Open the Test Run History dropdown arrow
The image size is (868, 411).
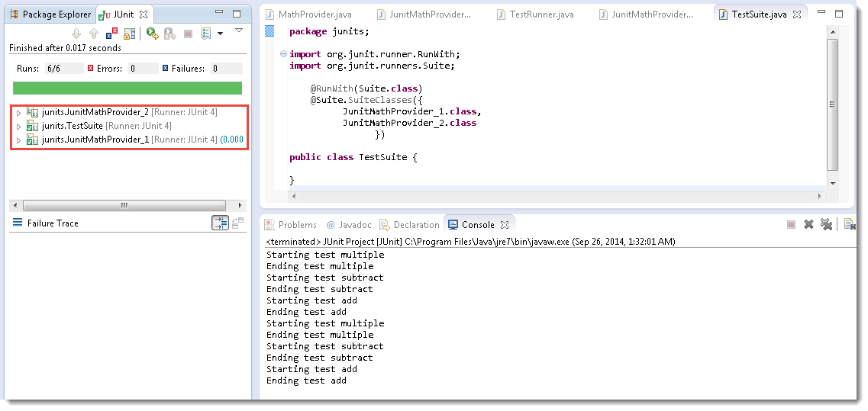[x=221, y=34]
